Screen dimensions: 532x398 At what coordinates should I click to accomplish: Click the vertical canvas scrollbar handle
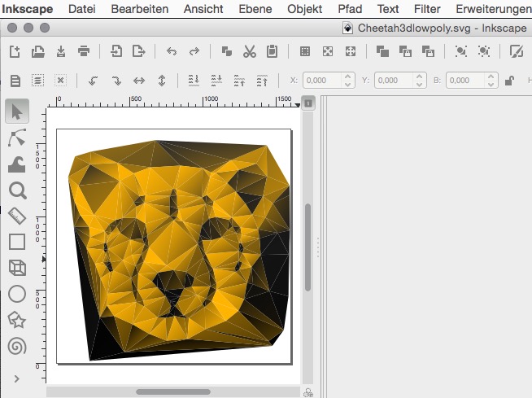(308, 248)
